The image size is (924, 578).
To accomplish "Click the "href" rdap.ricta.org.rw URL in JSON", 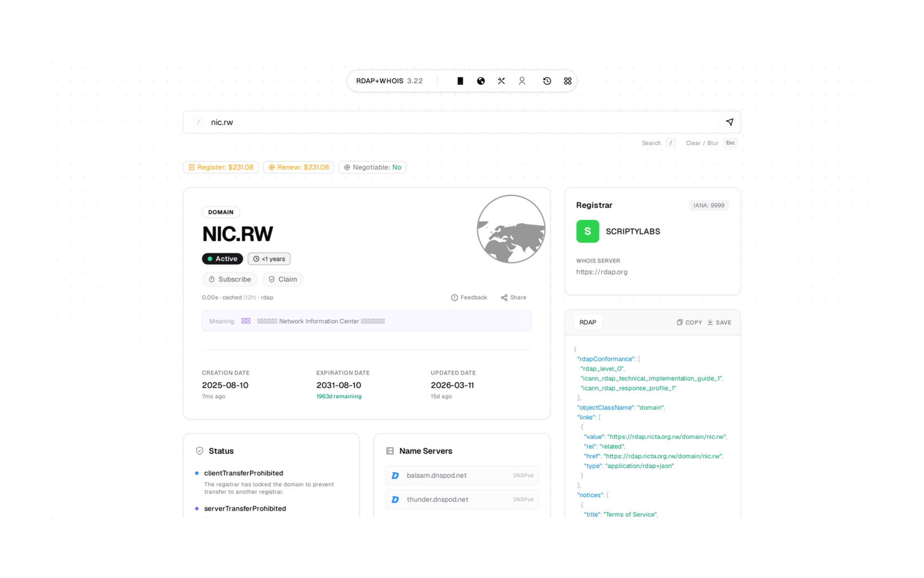I will click(663, 456).
